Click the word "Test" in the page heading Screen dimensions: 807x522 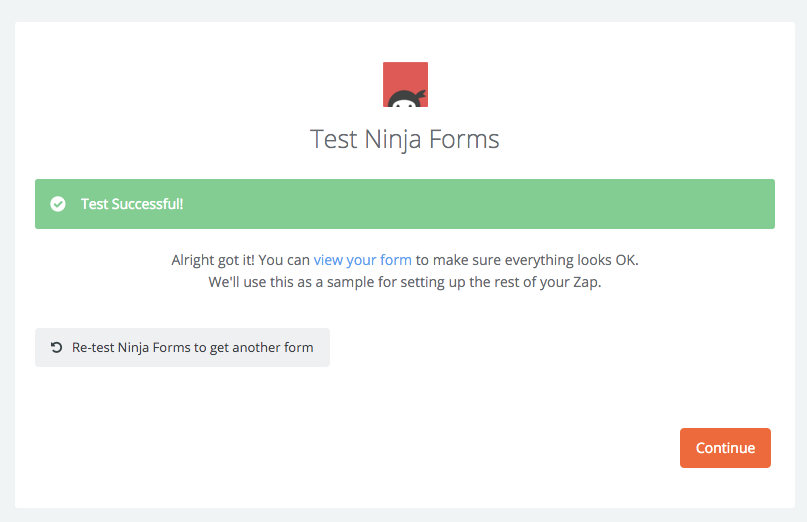click(x=333, y=138)
